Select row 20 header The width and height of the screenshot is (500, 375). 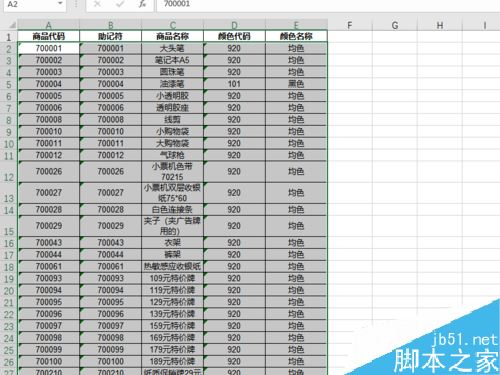click(9, 290)
